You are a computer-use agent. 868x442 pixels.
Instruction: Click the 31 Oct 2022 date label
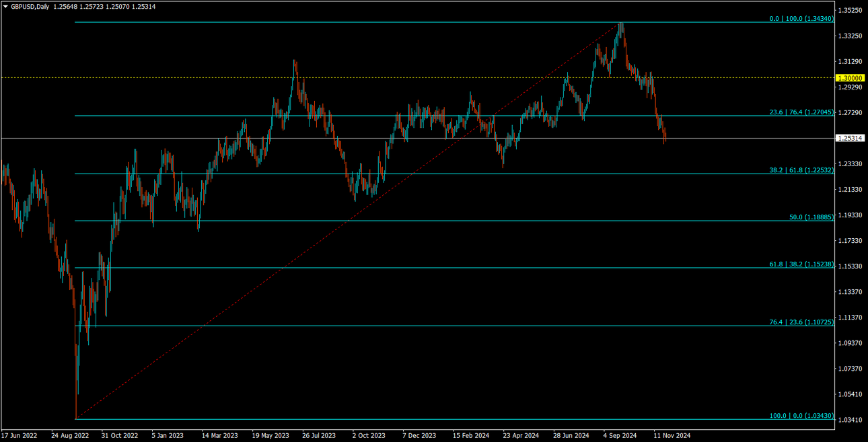point(120,435)
